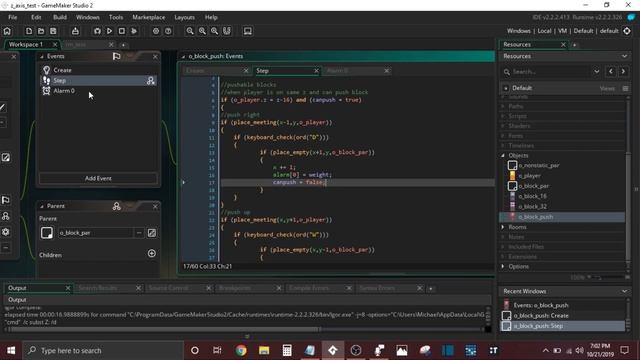
Task: Select parent object resource square icon
Action: pyautogui.click(x=47, y=233)
